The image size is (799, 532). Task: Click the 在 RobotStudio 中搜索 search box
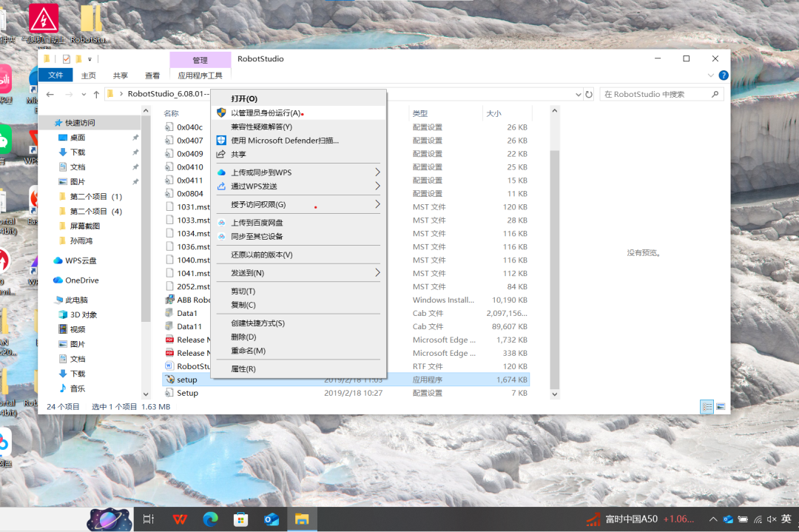(655, 95)
